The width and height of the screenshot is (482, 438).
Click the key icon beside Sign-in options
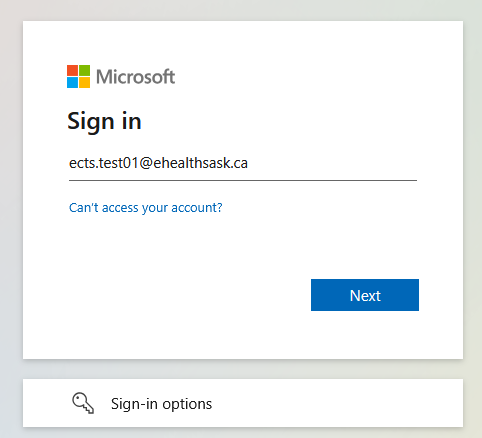point(83,403)
